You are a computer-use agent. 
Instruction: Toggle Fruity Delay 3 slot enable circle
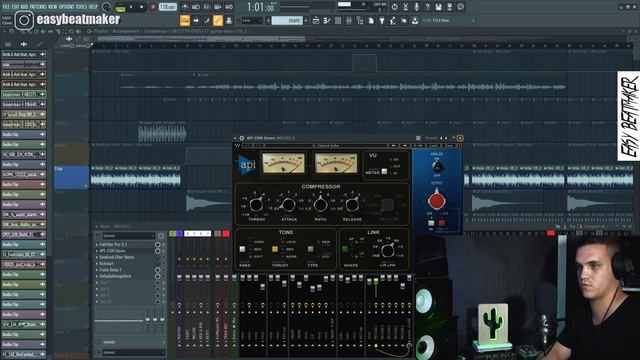[158, 270]
